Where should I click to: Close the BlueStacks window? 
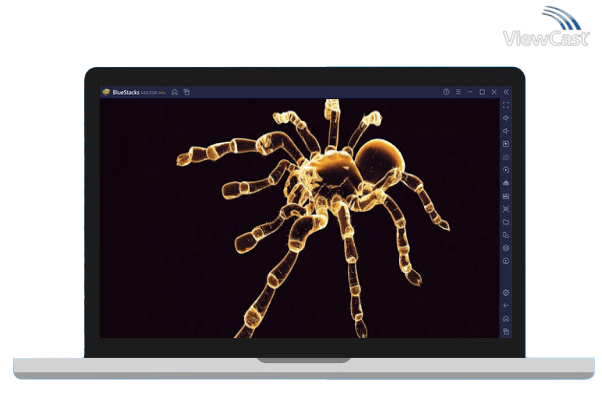494,92
